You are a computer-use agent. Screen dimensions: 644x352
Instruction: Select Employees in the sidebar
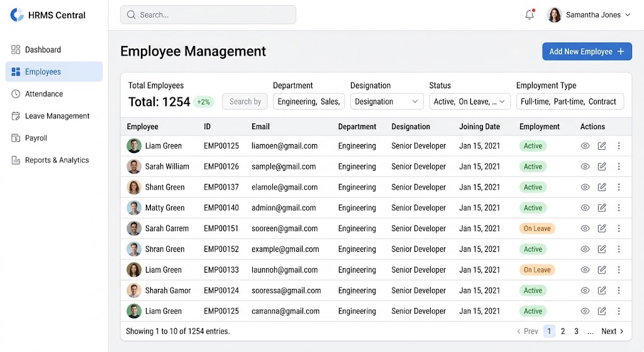point(54,72)
